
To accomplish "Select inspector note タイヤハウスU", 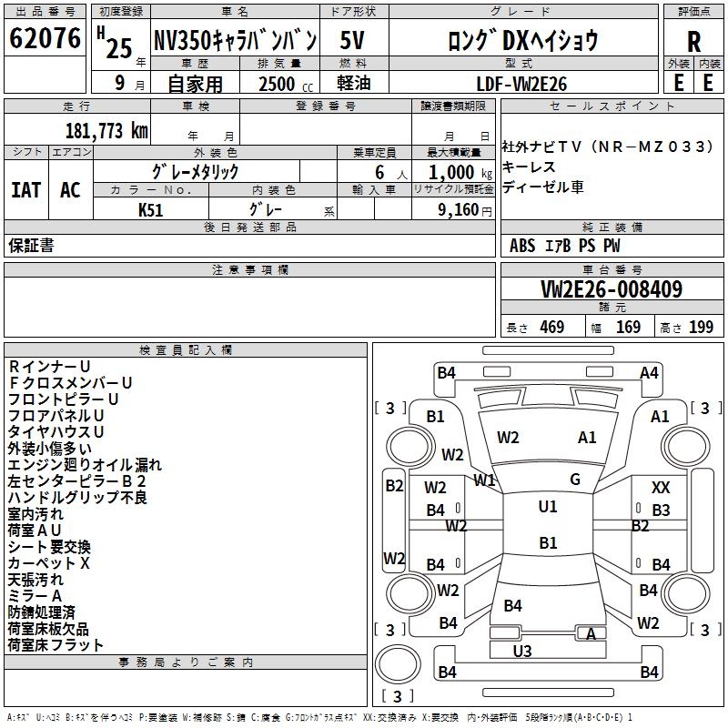I will pos(56,431).
